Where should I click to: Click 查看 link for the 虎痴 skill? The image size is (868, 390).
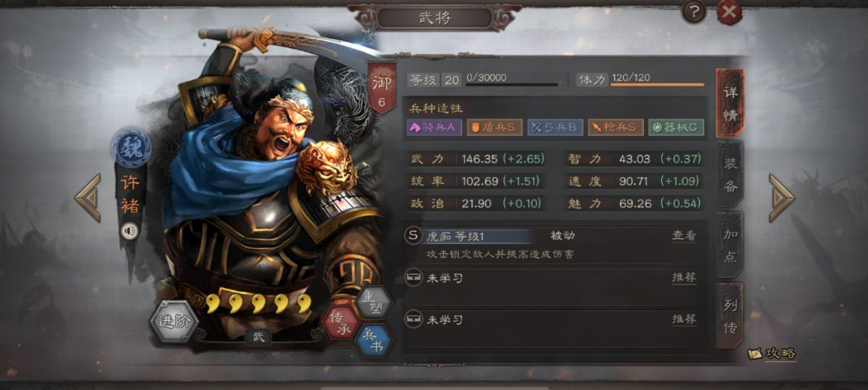pyautogui.click(x=684, y=236)
